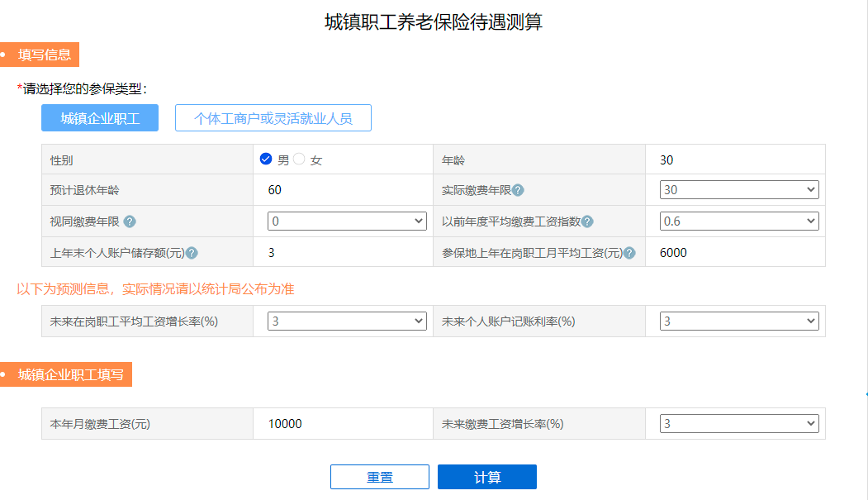868x500 pixels.
Task: Click the page title 城镇职工养老保险待遇测算
Action: tap(434, 22)
